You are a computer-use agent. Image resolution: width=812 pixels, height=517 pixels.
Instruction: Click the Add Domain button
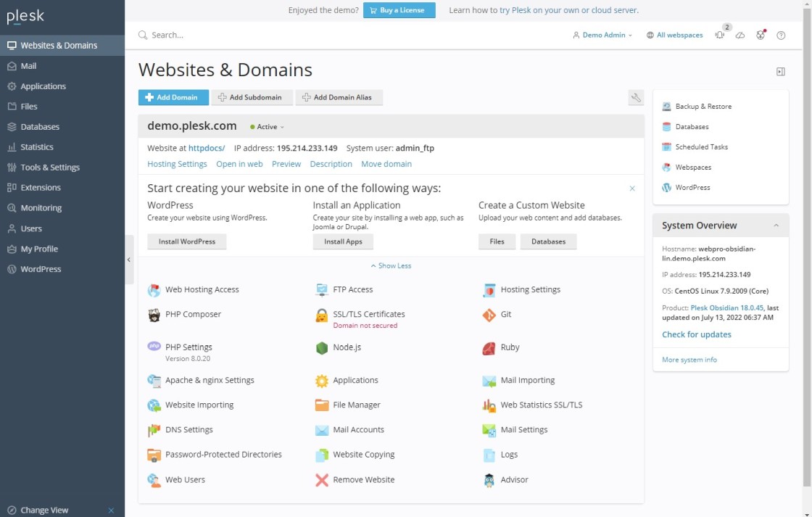173,97
